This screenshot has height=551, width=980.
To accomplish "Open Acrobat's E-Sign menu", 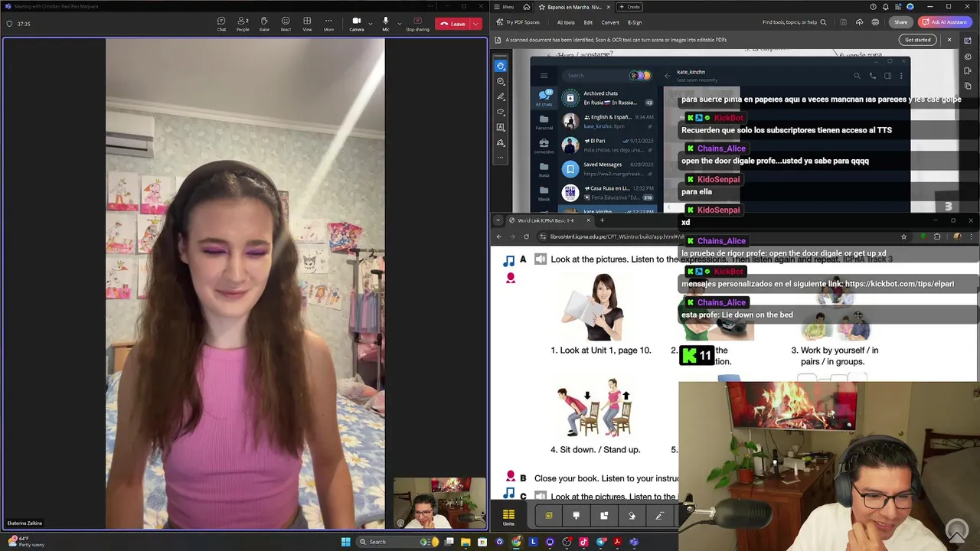I will pos(635,22).
